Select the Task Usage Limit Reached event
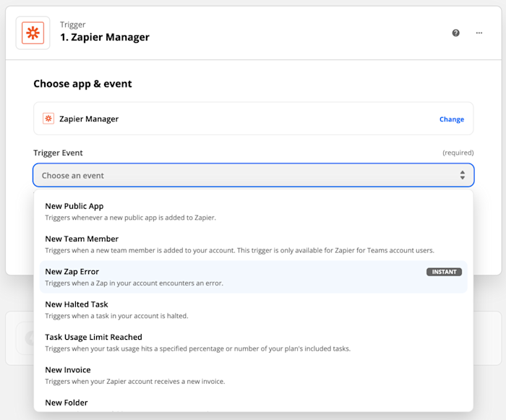The image size is (506, 420). [x=253, y=343]
